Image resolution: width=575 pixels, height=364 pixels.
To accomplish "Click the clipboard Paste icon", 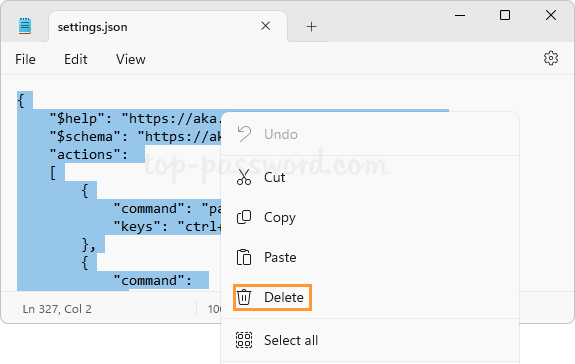I will (244, 257).
